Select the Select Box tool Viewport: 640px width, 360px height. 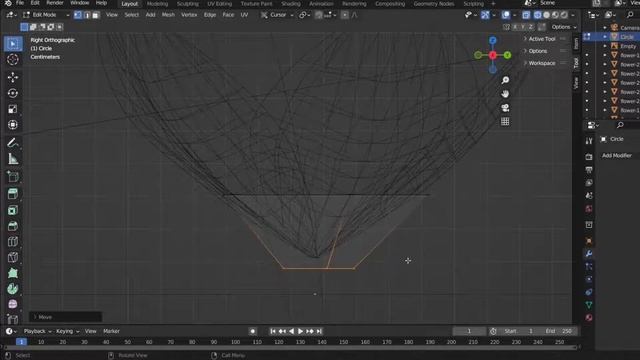13,44
